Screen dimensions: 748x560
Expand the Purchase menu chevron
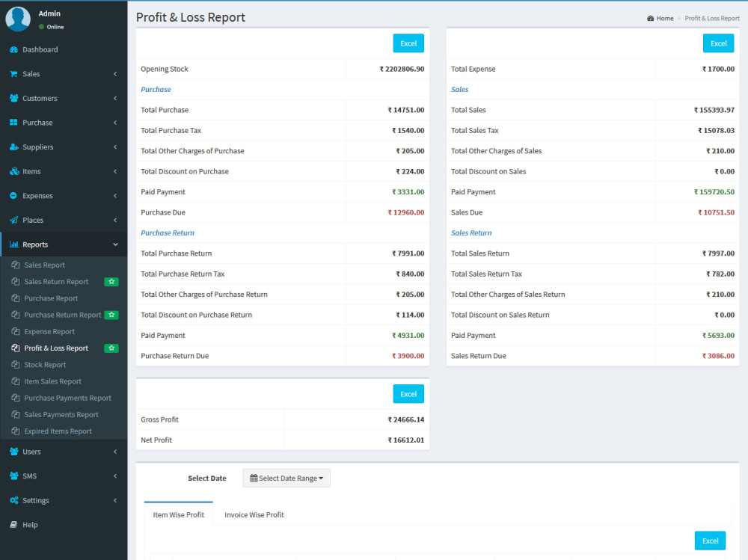pos(115,123)
